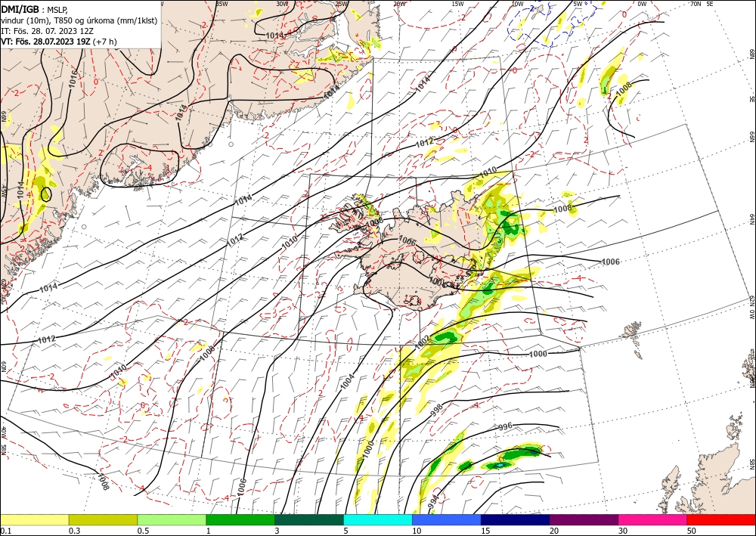Click the '30W' longitude label on top edge
This screenshot has height=536, width=756.
tap(281, 3)
